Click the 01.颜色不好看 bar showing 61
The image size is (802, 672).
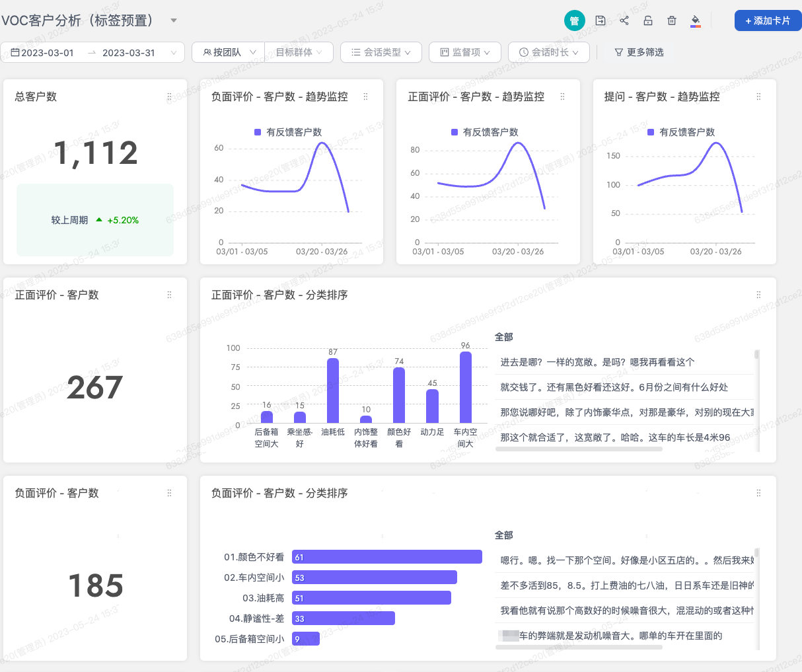[387, 557]
